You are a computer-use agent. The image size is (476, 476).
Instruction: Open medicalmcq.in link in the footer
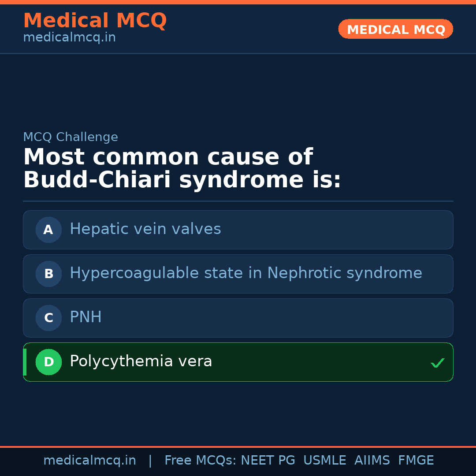[89, 461]
